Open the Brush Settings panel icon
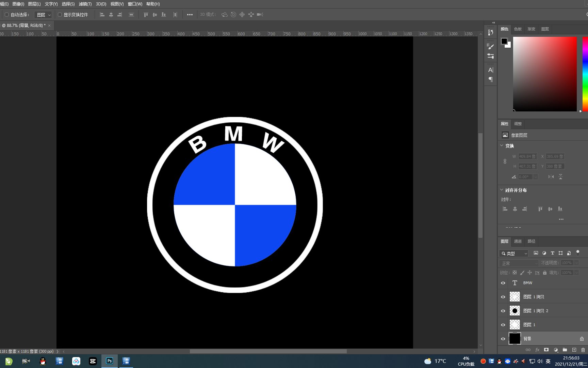Image resolution: width=588 pixels, height=368 pixels. (490, 46)
